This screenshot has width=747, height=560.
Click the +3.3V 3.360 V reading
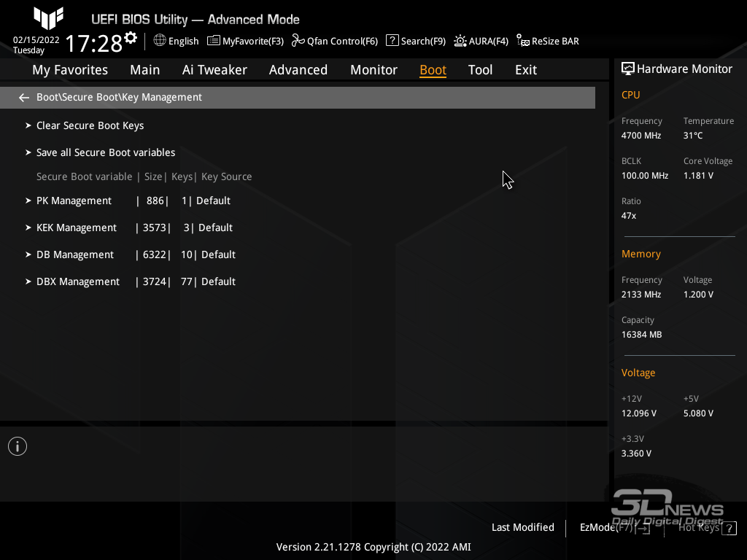[636, 454]
